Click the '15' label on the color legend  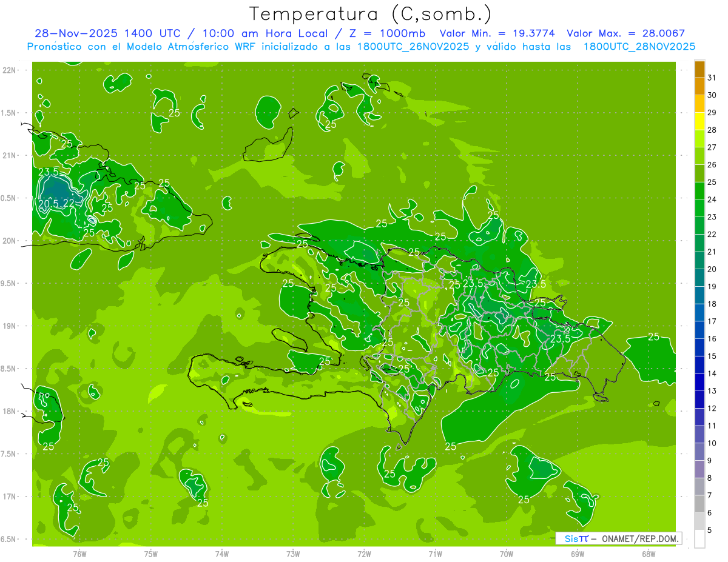pos(712,356)
